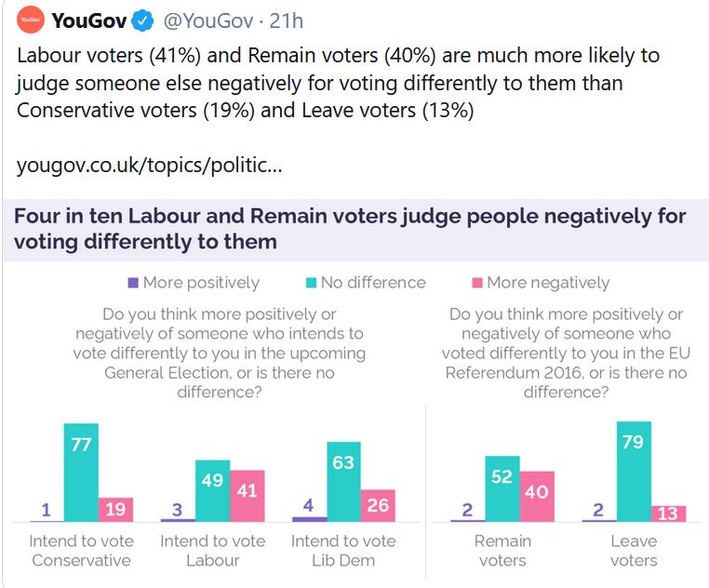The height and width of the screenshot is (588, 709).
Task: Click the Remain voters axis label
Action: coord(502,551)
